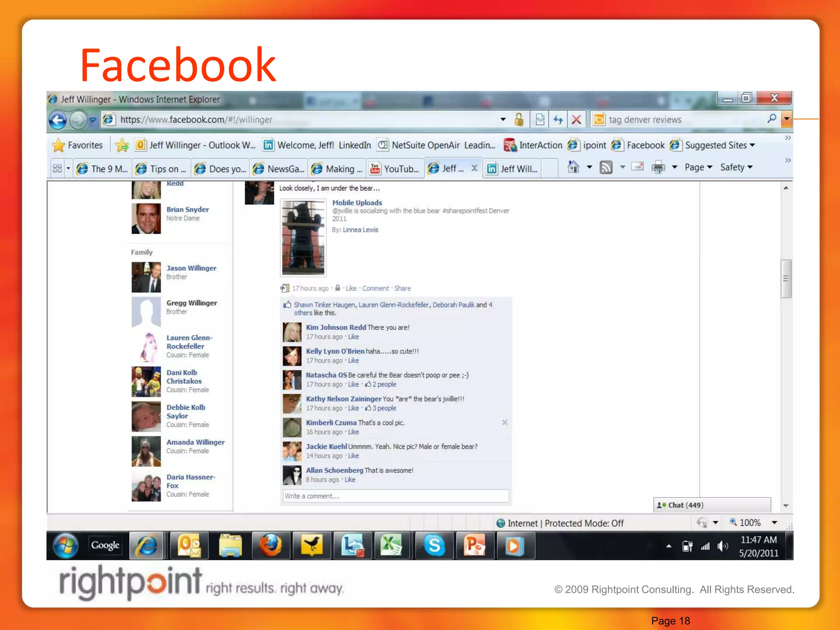840x630 pixels.
Task: Click Add to Favorites bar star icon
Action: coord(122,145)
